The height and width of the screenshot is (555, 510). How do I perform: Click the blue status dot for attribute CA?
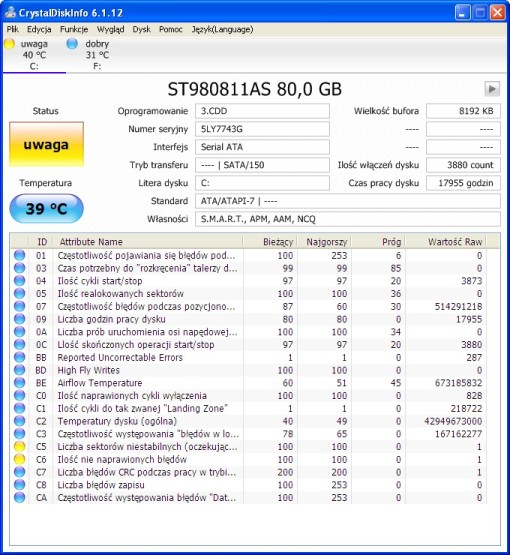point(19,497)
